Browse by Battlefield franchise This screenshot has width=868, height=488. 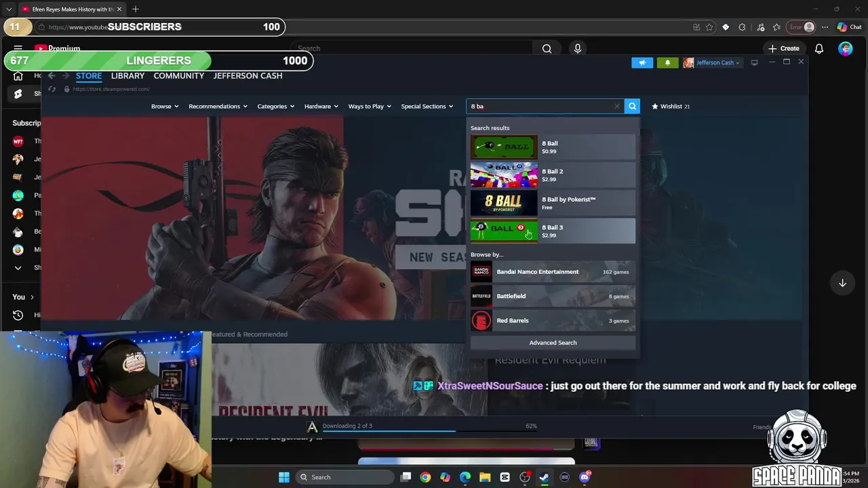[x=553, y=296]
